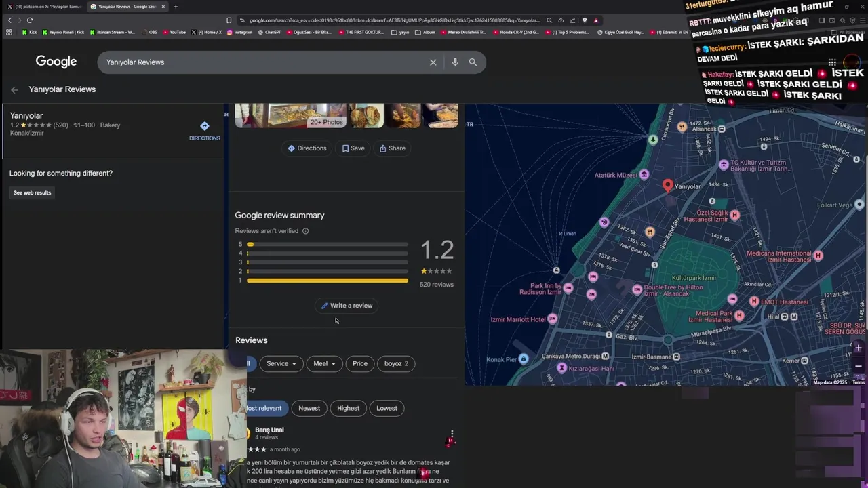Open the Barış Ünal reviewer profile

269,430
